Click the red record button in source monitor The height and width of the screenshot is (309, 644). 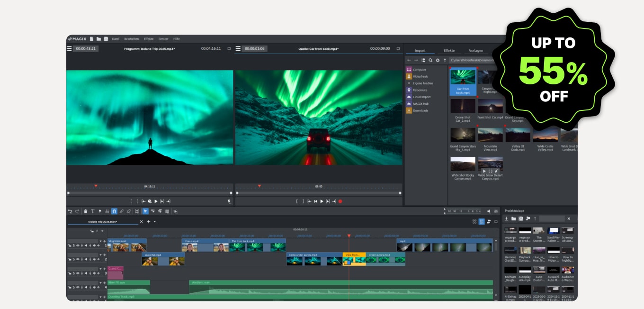click(340, 201)
